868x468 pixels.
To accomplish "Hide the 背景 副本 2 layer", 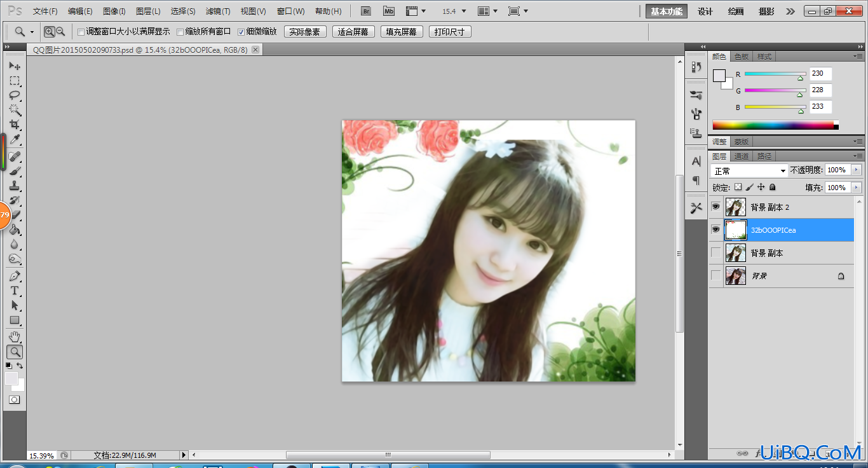I will click(x=716, y=207).
